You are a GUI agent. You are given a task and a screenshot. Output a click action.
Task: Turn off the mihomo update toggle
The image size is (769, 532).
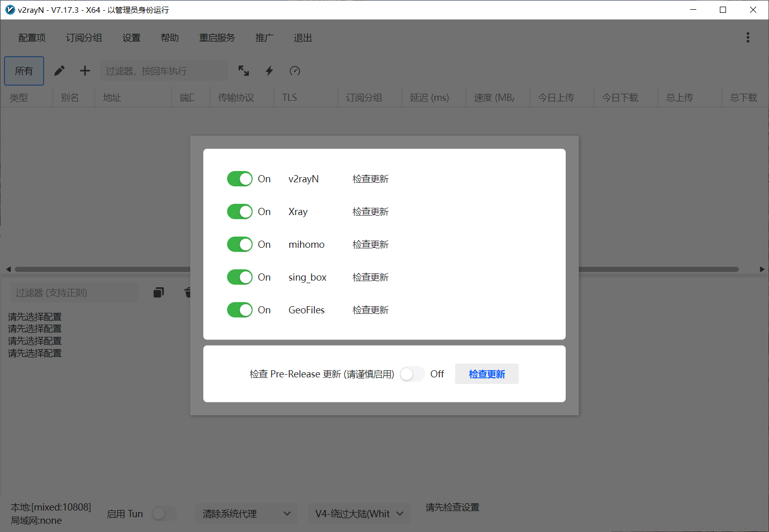coord(240,244)
